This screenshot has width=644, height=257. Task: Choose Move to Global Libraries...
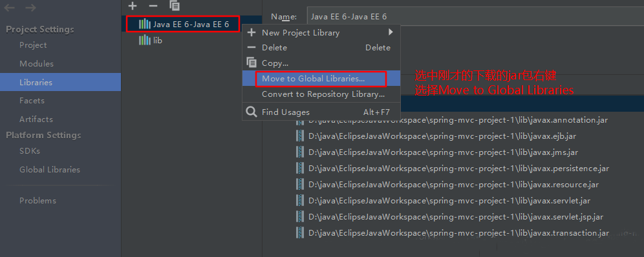tap(321, 78)
